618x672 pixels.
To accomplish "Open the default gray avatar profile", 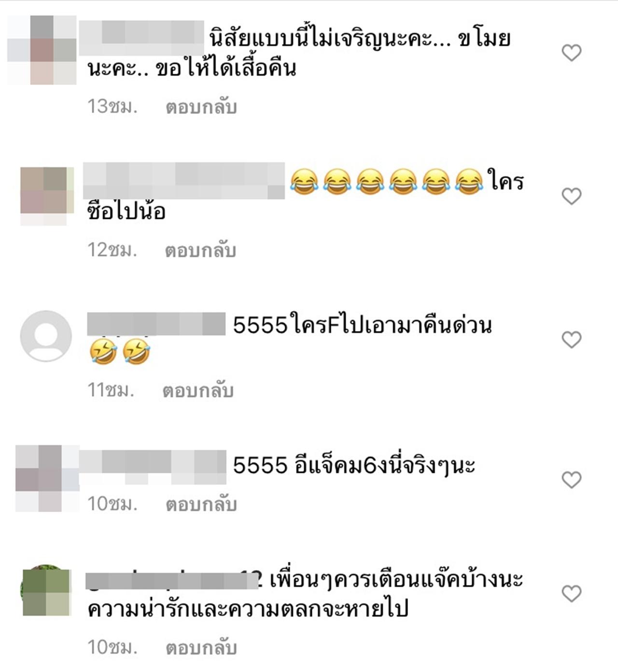I will point(46,336).
